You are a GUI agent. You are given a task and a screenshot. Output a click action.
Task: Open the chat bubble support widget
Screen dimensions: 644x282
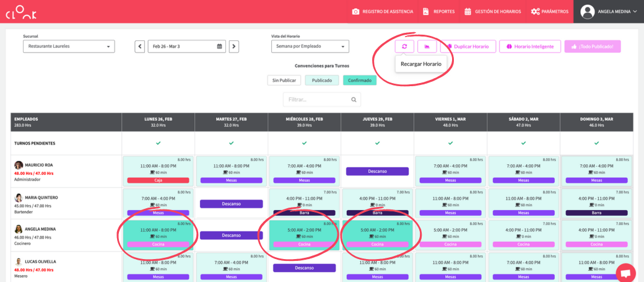tap(625, 273)
